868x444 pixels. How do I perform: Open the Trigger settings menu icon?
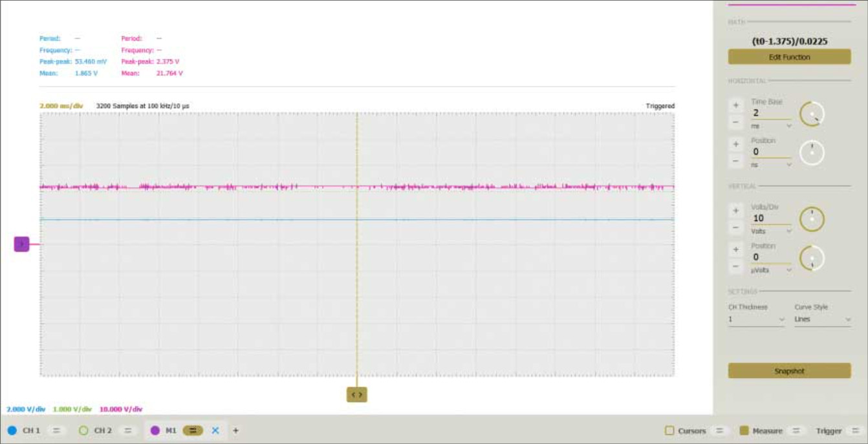(855, 430)
